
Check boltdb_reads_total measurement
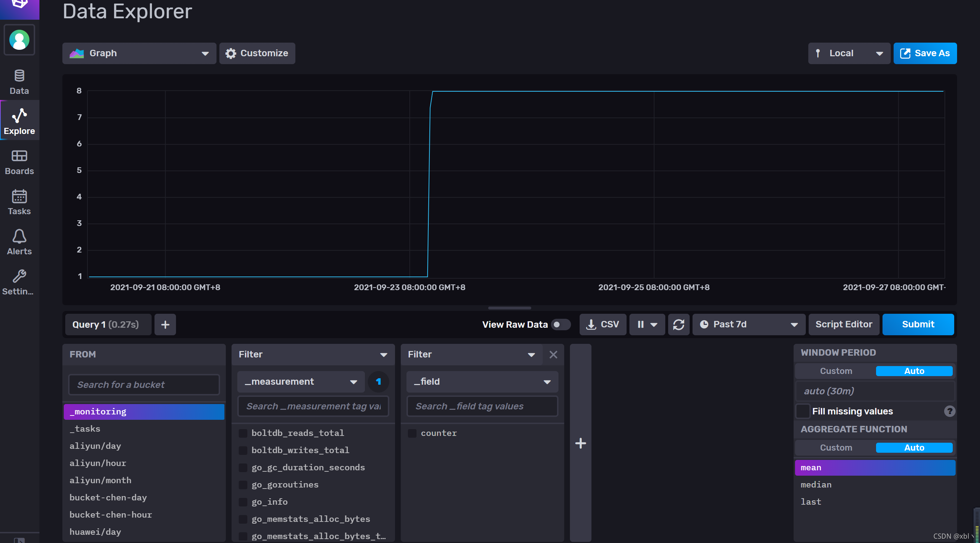coord(243,433)
